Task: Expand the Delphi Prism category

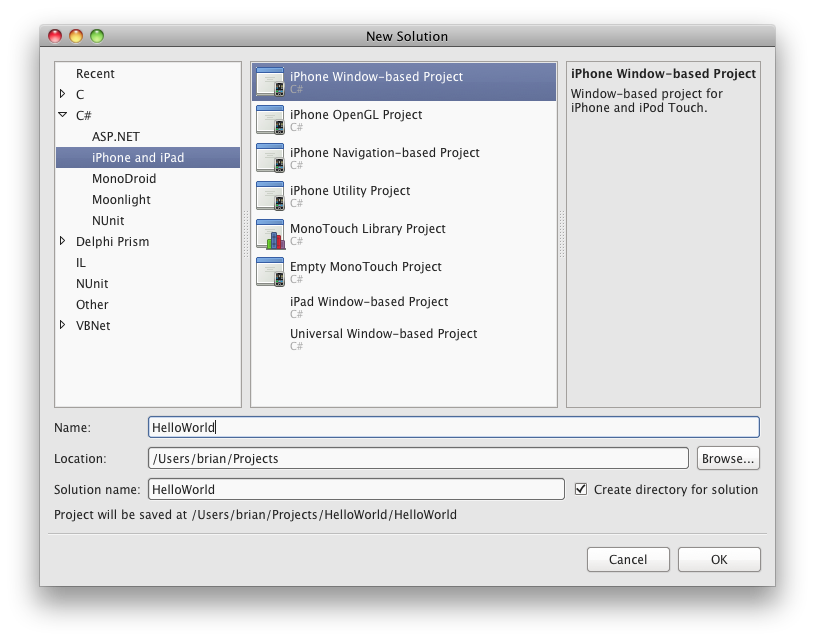Action: coord(62,241)
